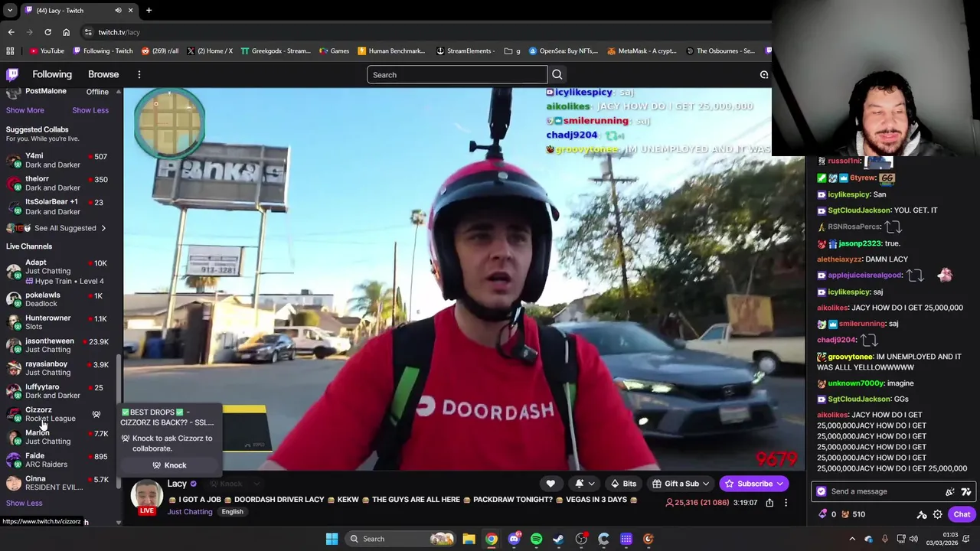The image size is (980, 551).
Task: Click the English language tag
Action: click(232, 512)
